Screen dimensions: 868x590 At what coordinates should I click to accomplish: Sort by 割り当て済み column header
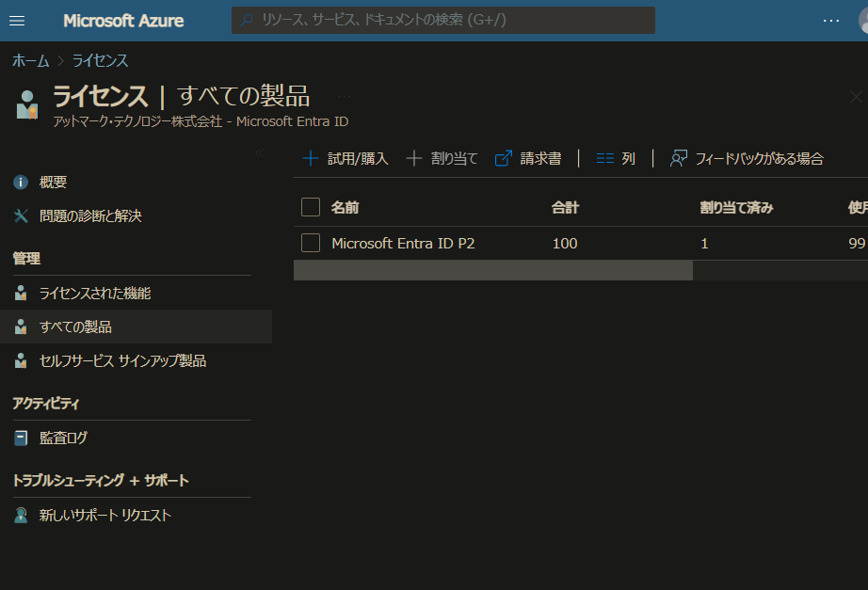click(x=736, y=208)
